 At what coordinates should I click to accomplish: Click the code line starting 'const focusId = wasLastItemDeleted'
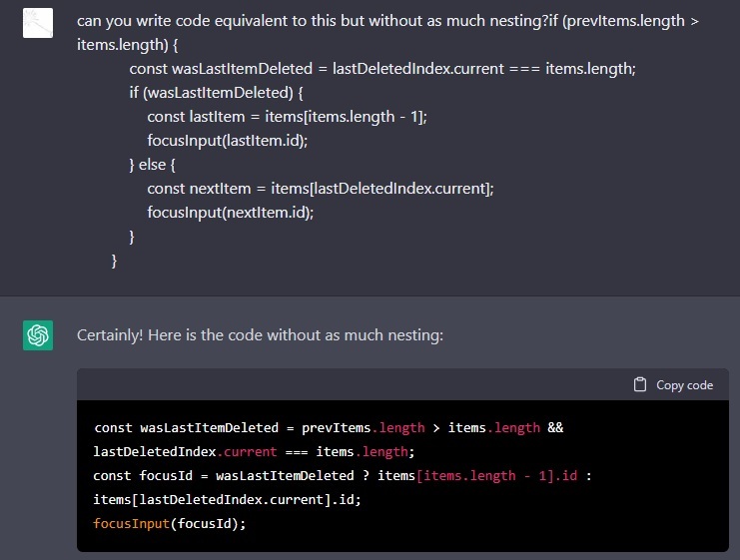tap(343, 475)
